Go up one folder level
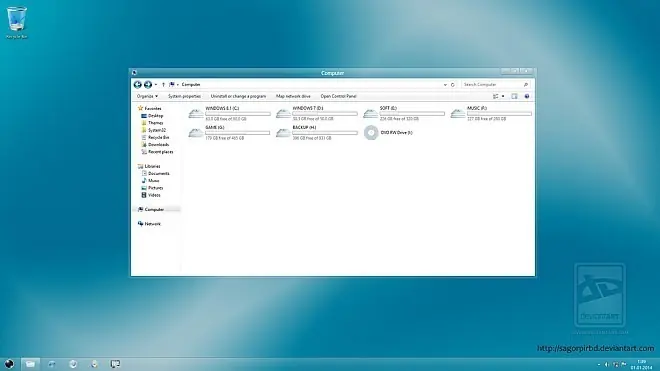The image size is (660, 371). click(163, 85)
